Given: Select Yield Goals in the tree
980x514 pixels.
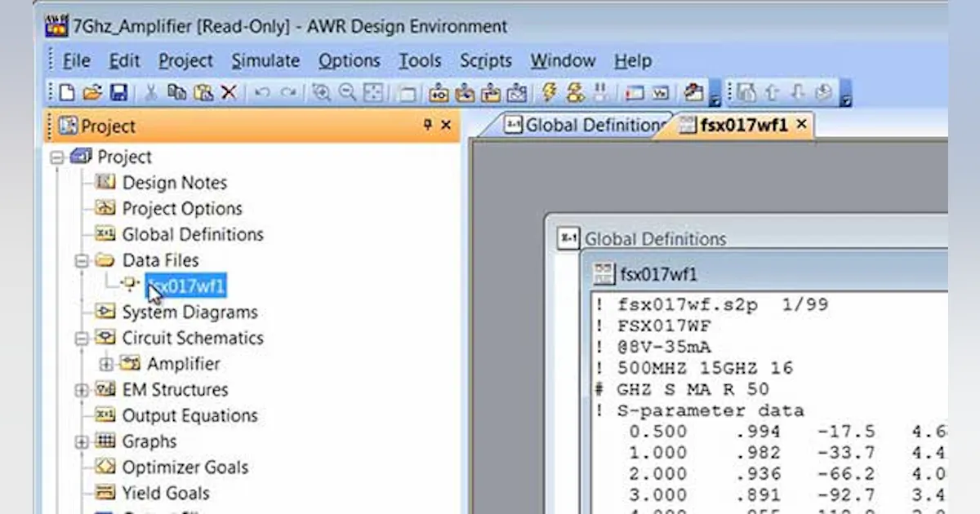Looking at the screenshot, I should pyautogui.click(x=166, y=494).
